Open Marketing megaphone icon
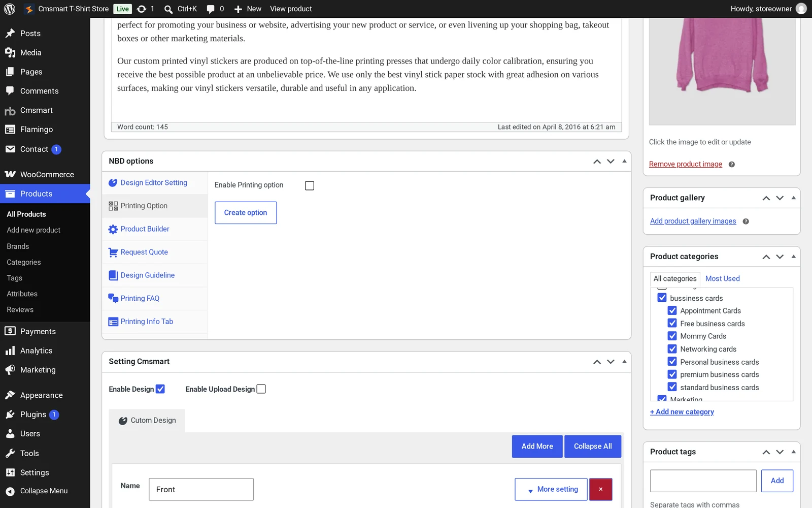Image resolution: width=812 pixels, height=508 pixels. [x=10, y=370]
